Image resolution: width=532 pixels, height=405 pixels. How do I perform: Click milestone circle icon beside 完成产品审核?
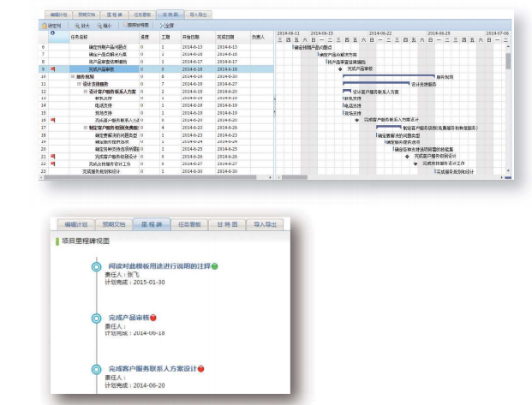[96, 318]
